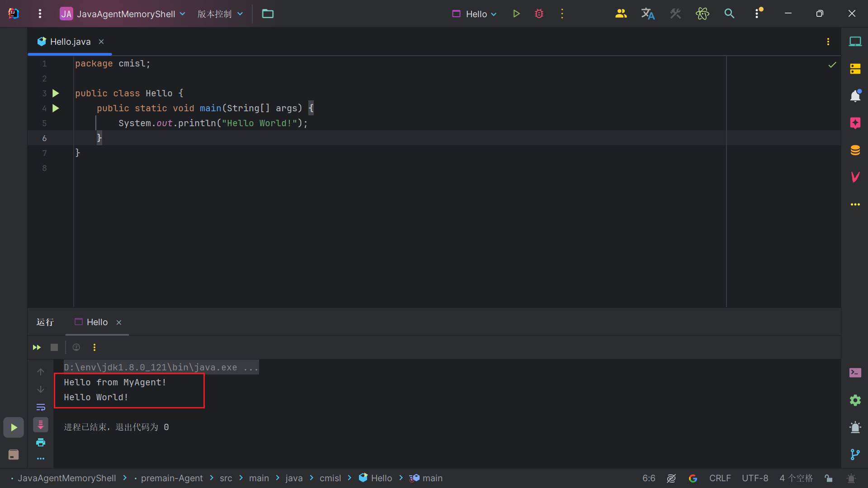The height and width of the screenshot is (488, 868).
Task: Open the project folder icon in title bar
Action: pos(268,14)
